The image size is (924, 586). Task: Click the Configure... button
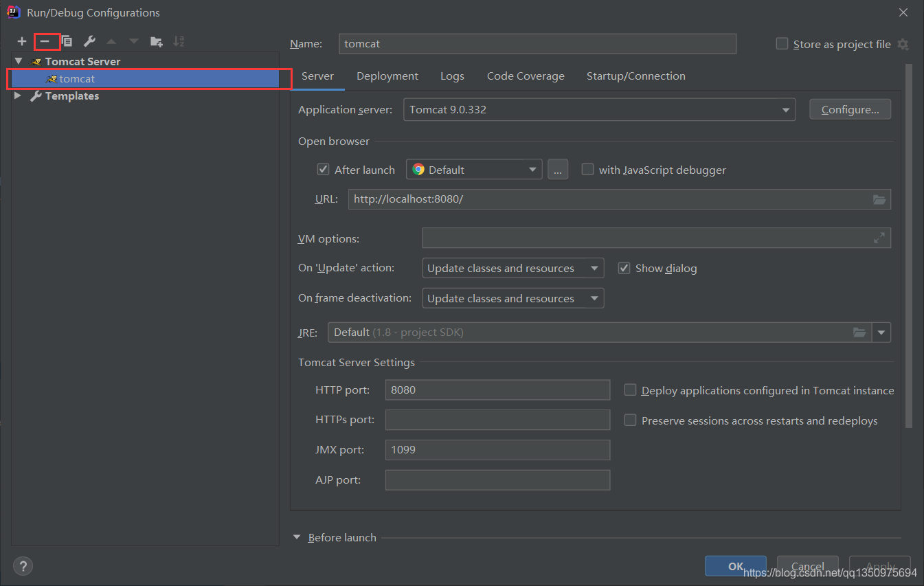coord(850,110)
